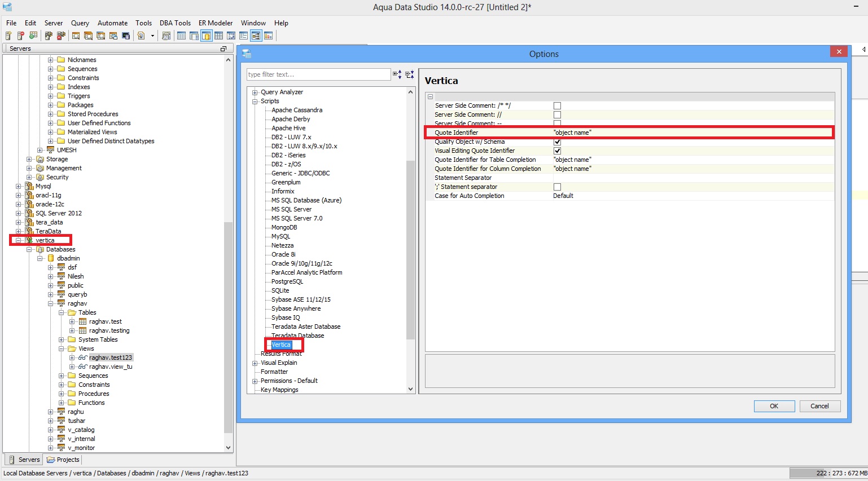Image resolution: width=868 pixels, height=481 pixels.
Task: Click the script document toolbar icon
Action: coord(141,36)
